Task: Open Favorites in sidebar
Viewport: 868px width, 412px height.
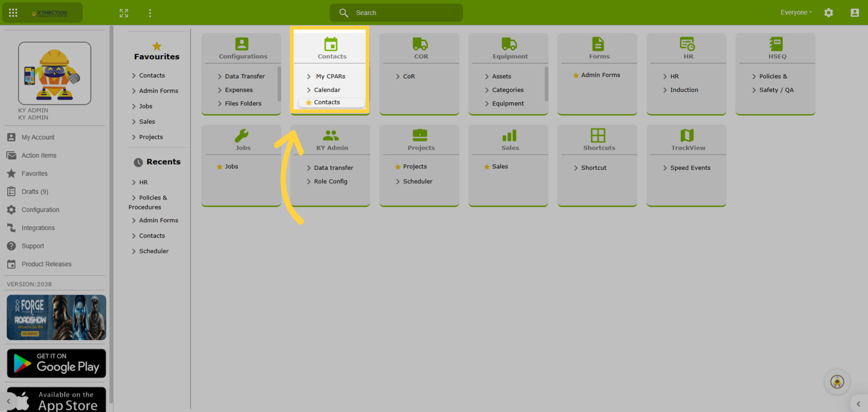Action: [34, 173]
